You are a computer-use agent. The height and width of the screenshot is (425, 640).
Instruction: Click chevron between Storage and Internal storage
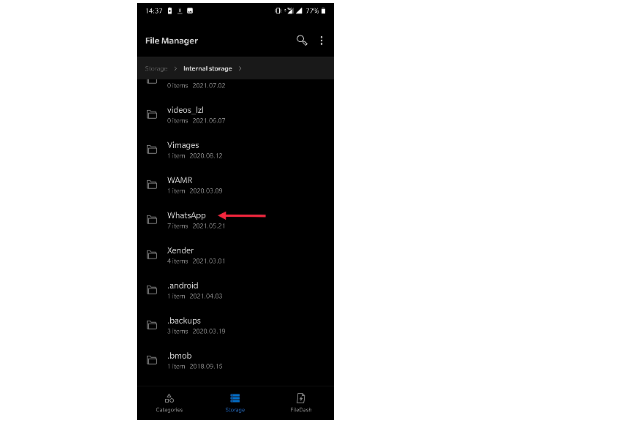[x=176, y=69]
